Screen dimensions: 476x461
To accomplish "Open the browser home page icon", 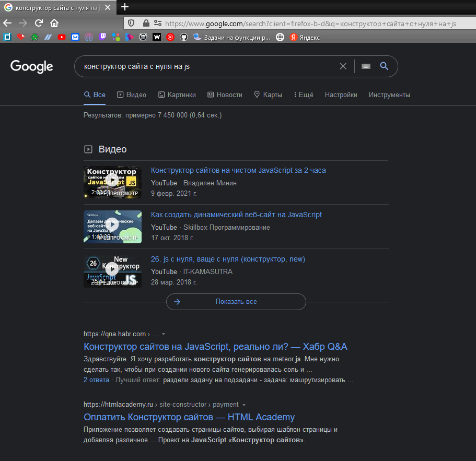I will [x=54, y=23].
